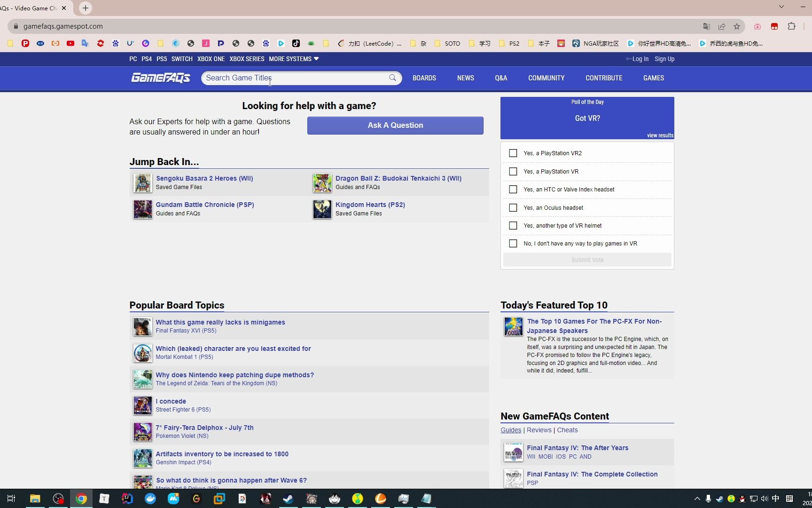Open the 学习 bookmarks folder
812x508 pixels.
[479, 43]
